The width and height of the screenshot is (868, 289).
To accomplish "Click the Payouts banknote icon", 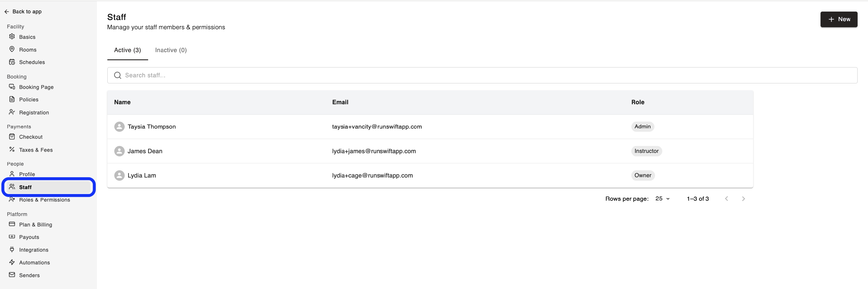I will click(12, 237).
